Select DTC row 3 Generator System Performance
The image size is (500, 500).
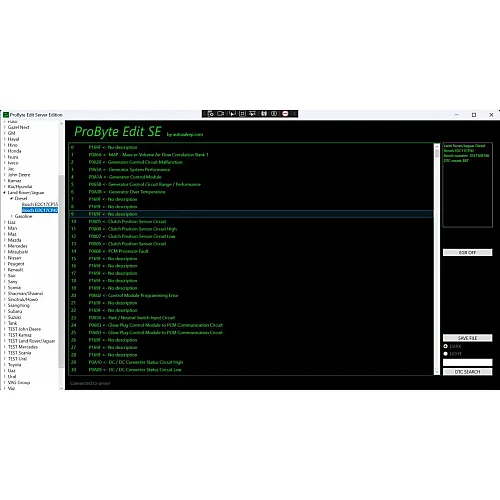(251, 170)
